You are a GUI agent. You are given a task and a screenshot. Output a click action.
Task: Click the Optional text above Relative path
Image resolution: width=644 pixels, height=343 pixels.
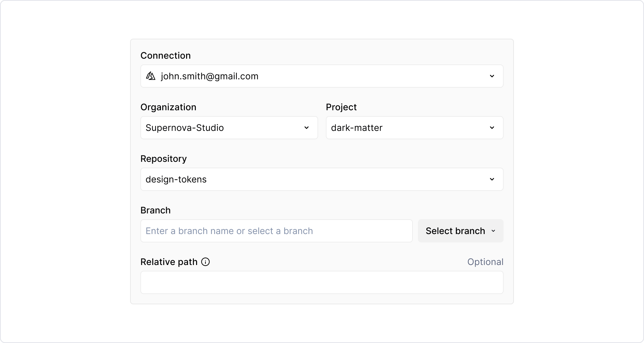click(x=485, y=262)
